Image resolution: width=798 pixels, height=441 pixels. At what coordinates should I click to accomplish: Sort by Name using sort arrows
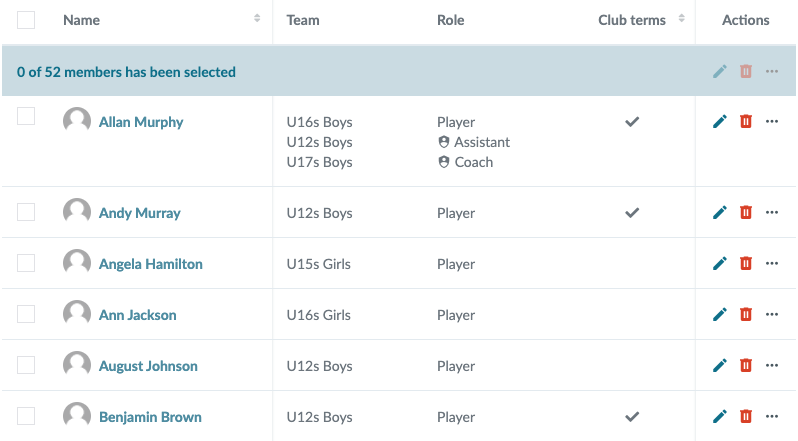coord(257,18)
